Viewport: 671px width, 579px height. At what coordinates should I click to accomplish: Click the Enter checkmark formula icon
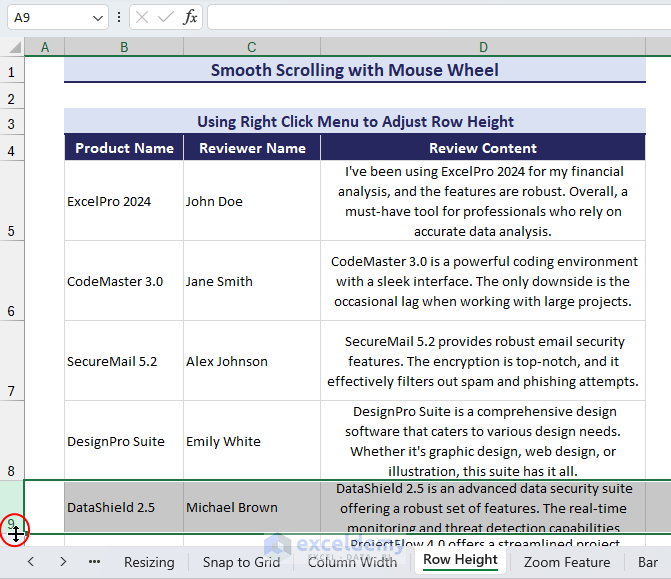pos(166,18)
